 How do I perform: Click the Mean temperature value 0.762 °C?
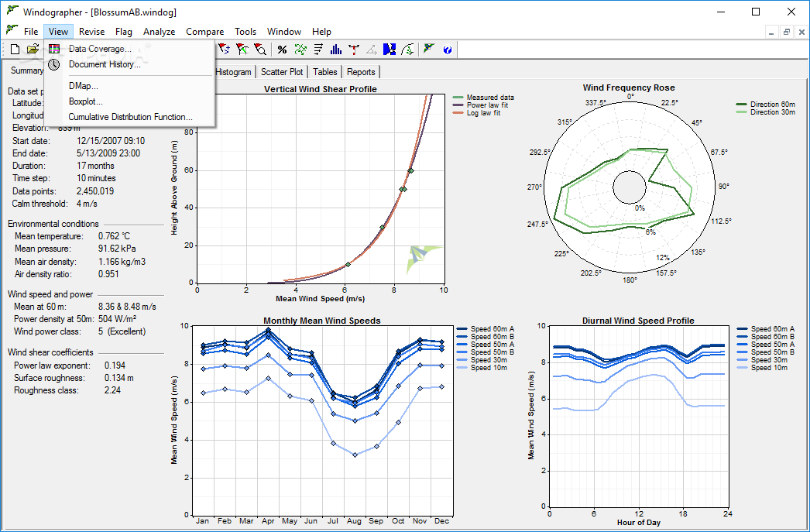pos(114,236)
